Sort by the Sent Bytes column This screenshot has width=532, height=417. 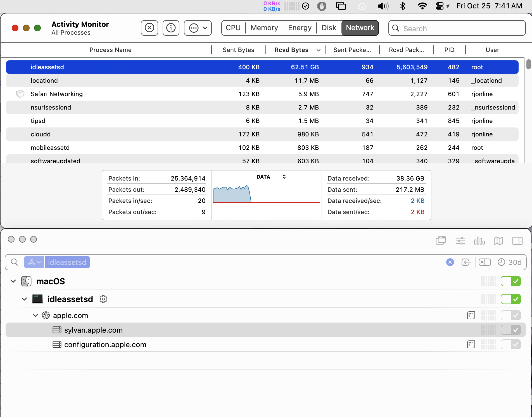238,50
